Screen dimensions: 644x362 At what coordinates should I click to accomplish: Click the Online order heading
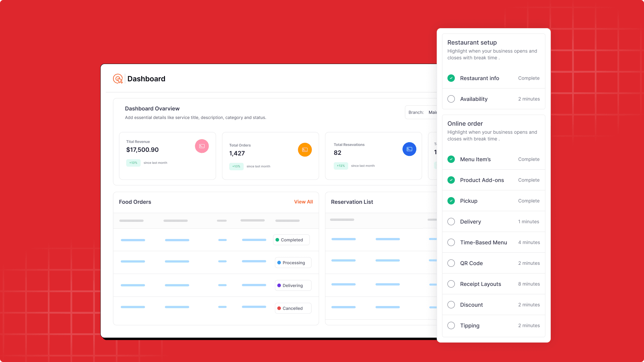465,124
